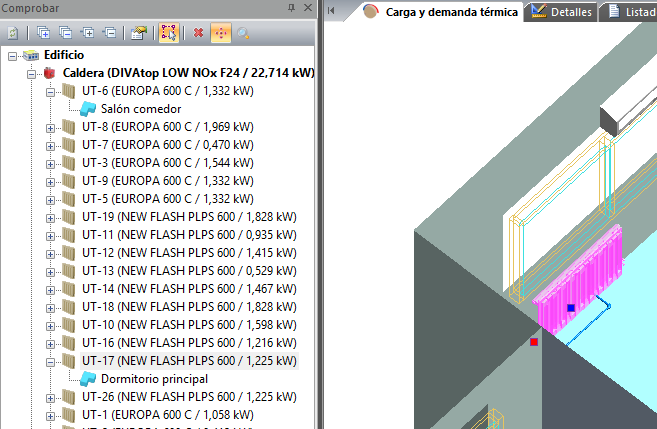657x429 pixels.
Task: Select UT-13 (NEW FLASH PLPS 600 / 0,529 kW)
Action: point(189,271)
